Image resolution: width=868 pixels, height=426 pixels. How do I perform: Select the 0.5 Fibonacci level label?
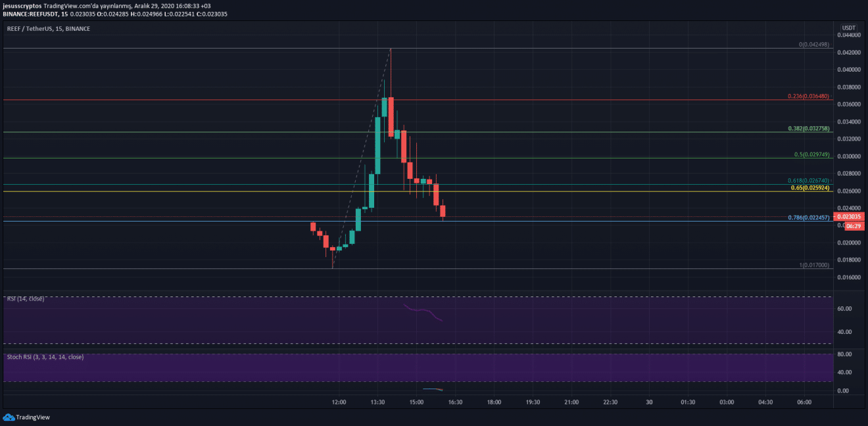coord(811,155)
